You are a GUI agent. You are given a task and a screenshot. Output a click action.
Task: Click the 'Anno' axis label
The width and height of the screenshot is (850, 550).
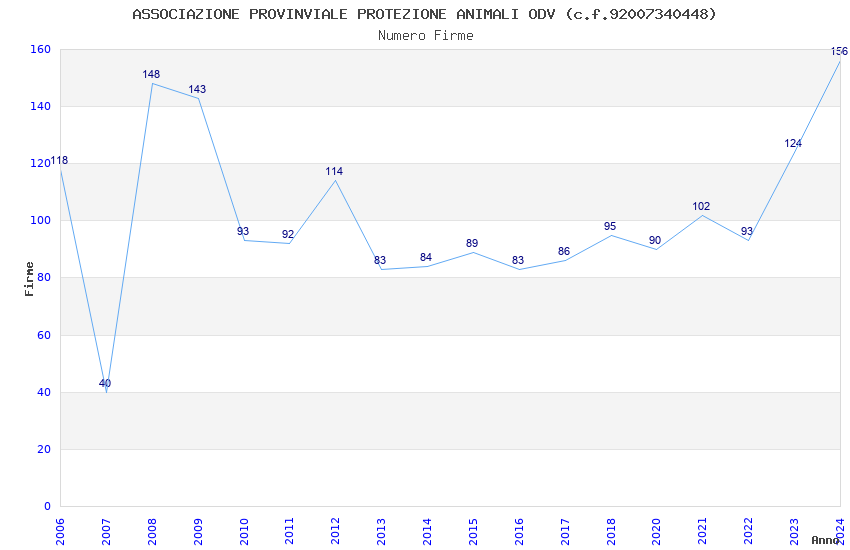[x=826, y=540]
